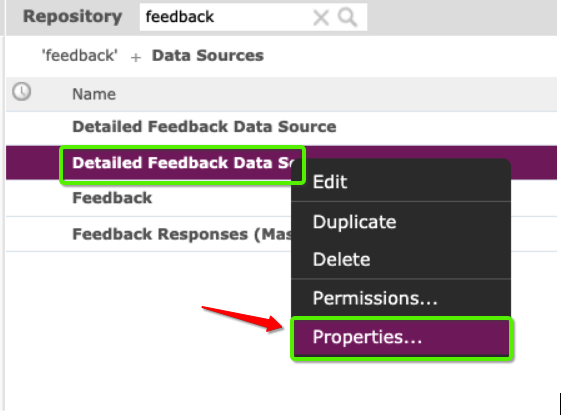Click the Data Sources breadcrumb label

(x=208, y=56)
